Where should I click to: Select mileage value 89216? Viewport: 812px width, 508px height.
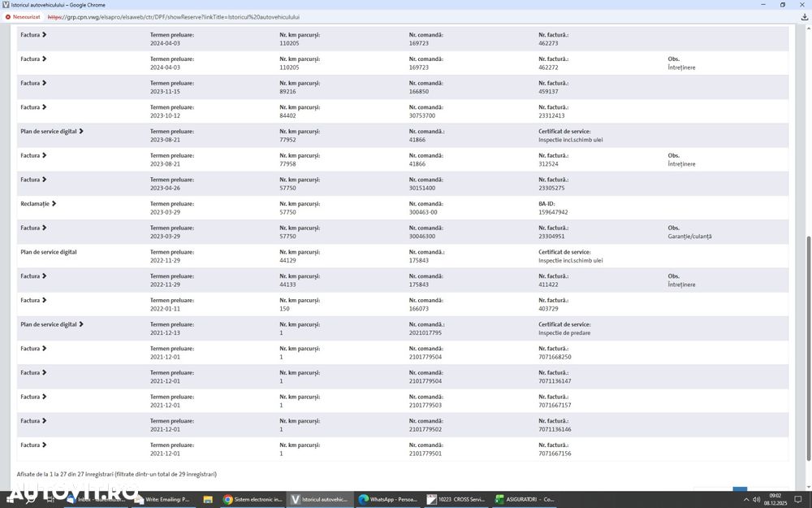[287, 91]
